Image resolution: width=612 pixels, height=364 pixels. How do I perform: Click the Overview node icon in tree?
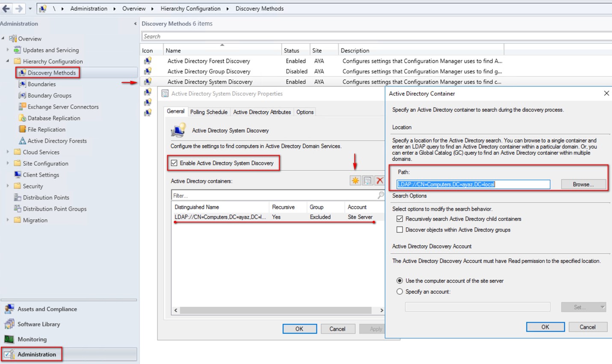13,38
